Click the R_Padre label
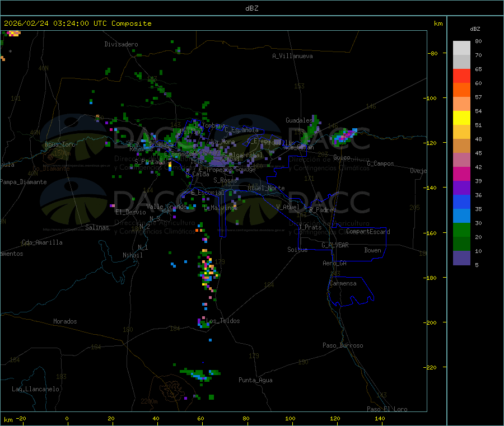504x426 pixels. (x=321, y=210)
